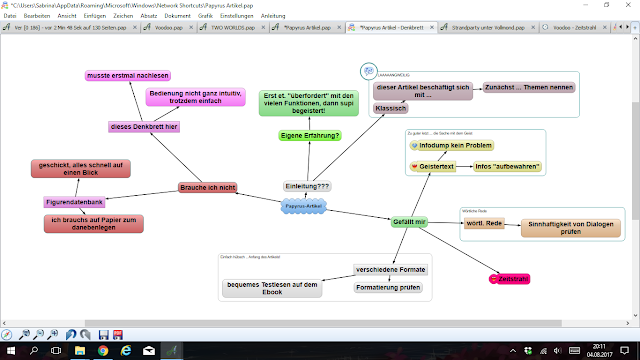Show previous tabs using the left arrow
640x360 pixels.
(621, 27)
